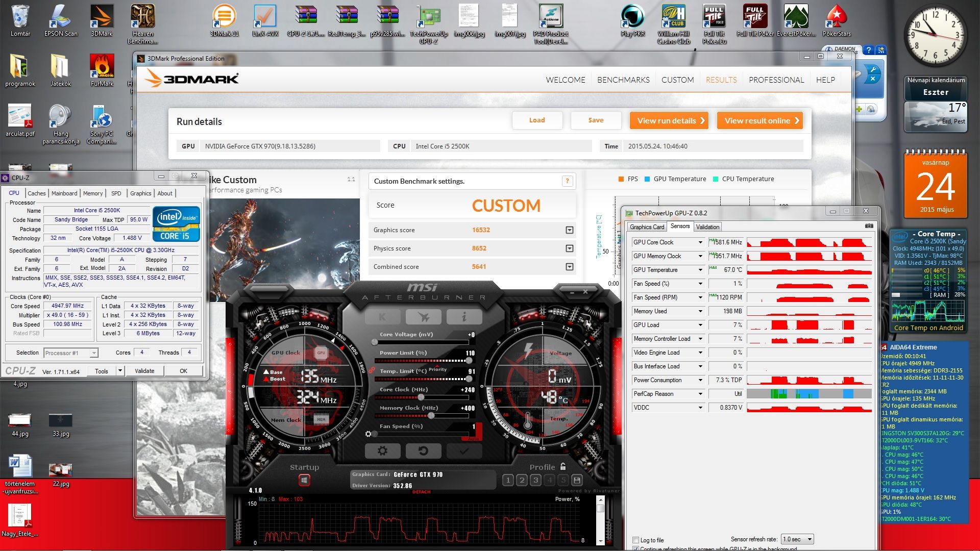This screenshot has width=980, height=551.
Task: Expand Physics score details
Action: [x=569, y=248]
